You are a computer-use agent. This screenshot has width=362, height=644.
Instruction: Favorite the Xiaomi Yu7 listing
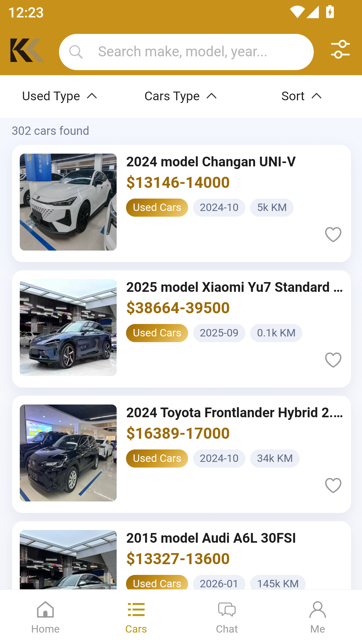pos(333,360)
